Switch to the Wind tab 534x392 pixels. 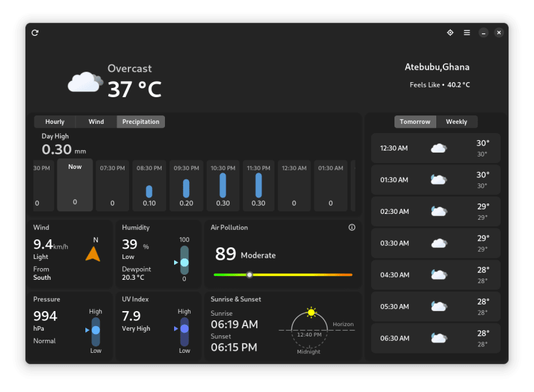[96, 121]
